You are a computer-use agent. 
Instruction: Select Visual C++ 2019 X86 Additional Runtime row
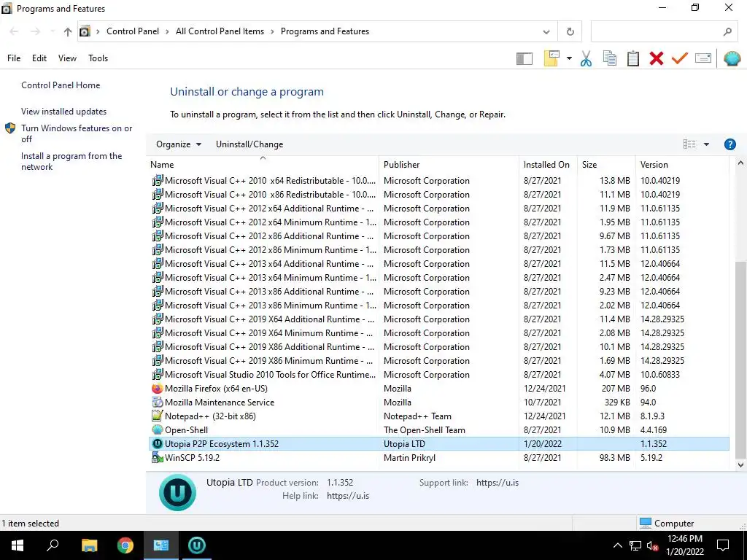pos(438,347)
